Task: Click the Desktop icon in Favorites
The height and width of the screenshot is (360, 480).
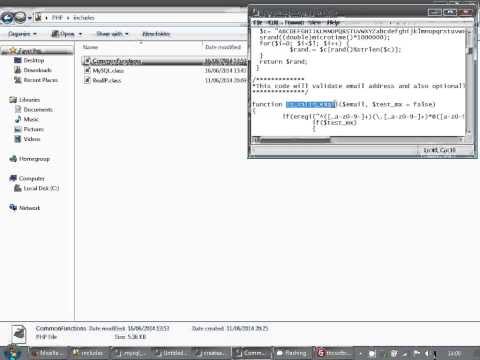Action: click(x=18, y=60)
